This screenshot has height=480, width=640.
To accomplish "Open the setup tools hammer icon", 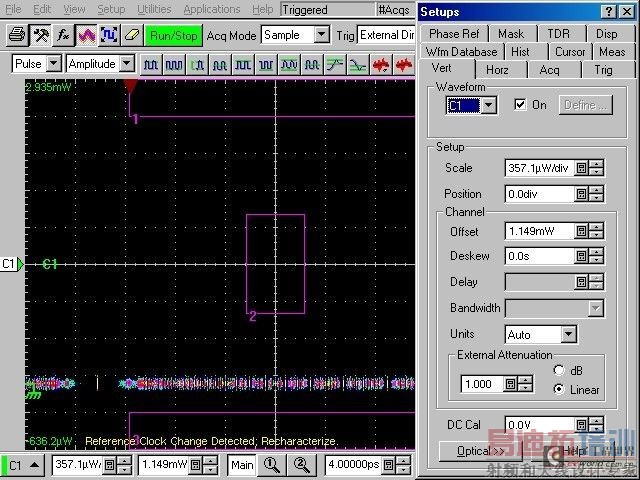I will tap(40, 35).
